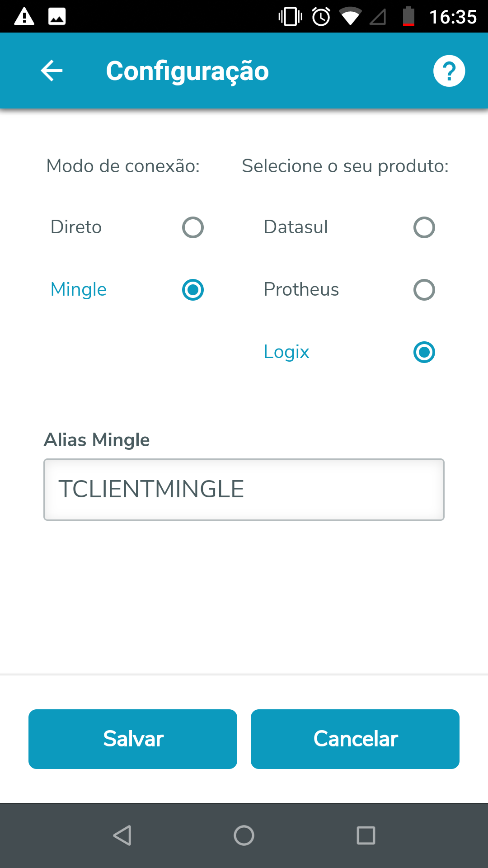Tap the warning triangle status icon
Image resolution: width=488 pixels, height=868 pixels.
pyautogui.click(x=24, y=17)
